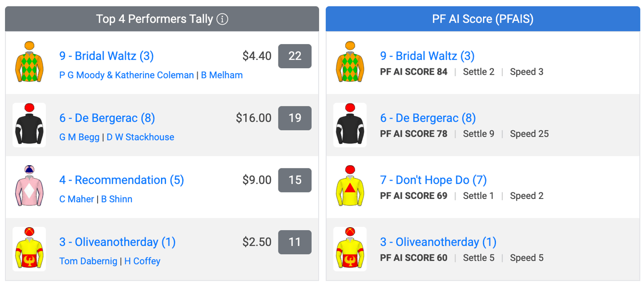Viewport: 644px width, 288px height.
Task: Click Bridal Waltz jockey silks in the Tally panel
Action: 29,62
